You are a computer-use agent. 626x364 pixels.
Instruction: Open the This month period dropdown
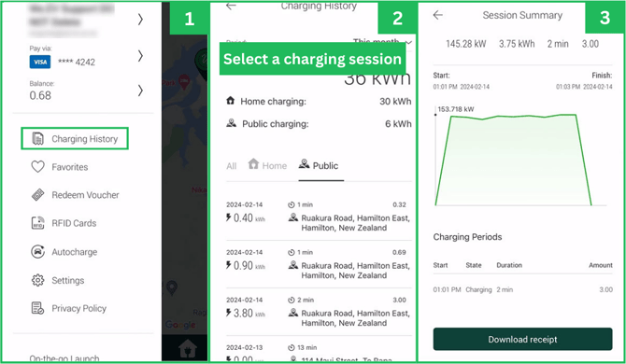click(382, 41)
